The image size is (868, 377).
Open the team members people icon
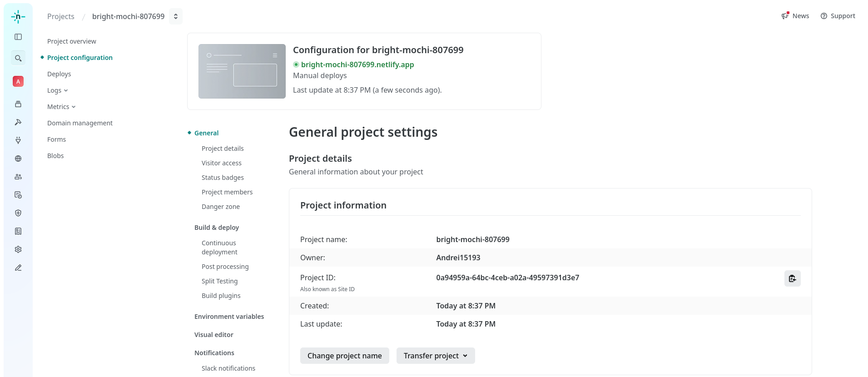point(18,177)
